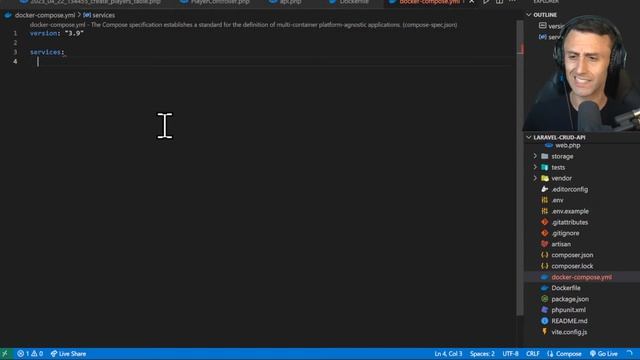Click the .env settings icon
Viewport: 640px width, 360px height.
pos(544,200)
